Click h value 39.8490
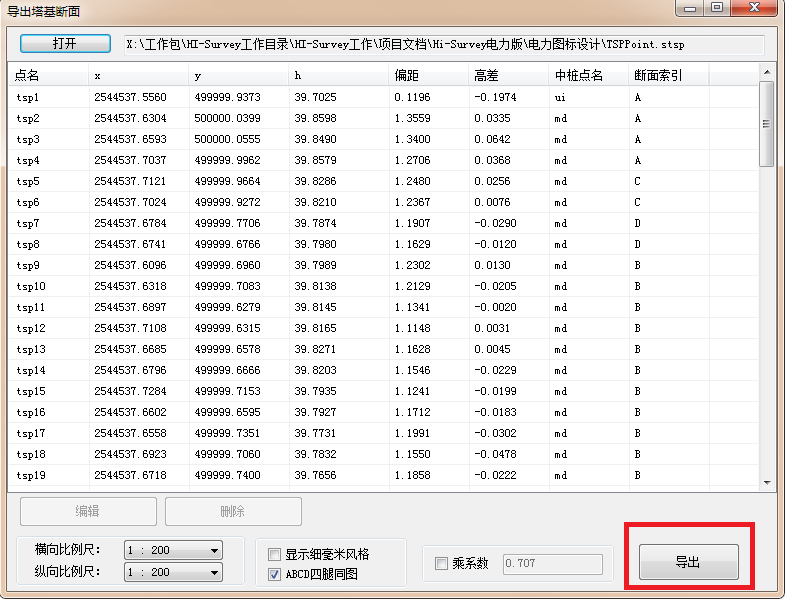The height and width of the screenshot is (599, 785). pos(315,139)
